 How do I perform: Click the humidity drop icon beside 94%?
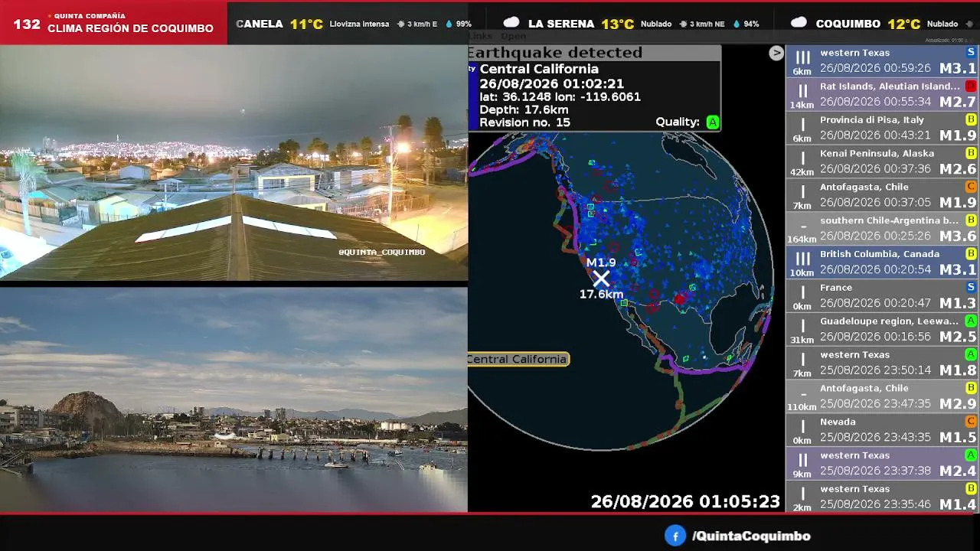click(x=737, y=24)
